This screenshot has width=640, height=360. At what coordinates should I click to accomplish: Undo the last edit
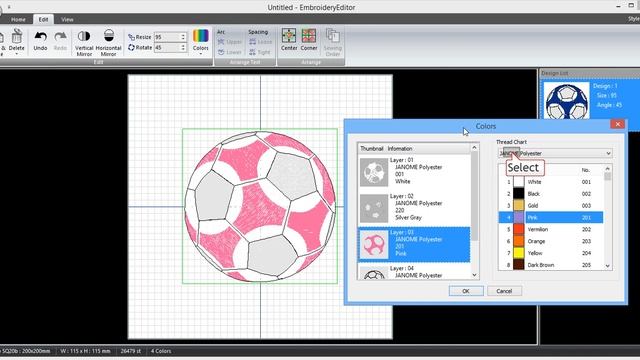40,41
